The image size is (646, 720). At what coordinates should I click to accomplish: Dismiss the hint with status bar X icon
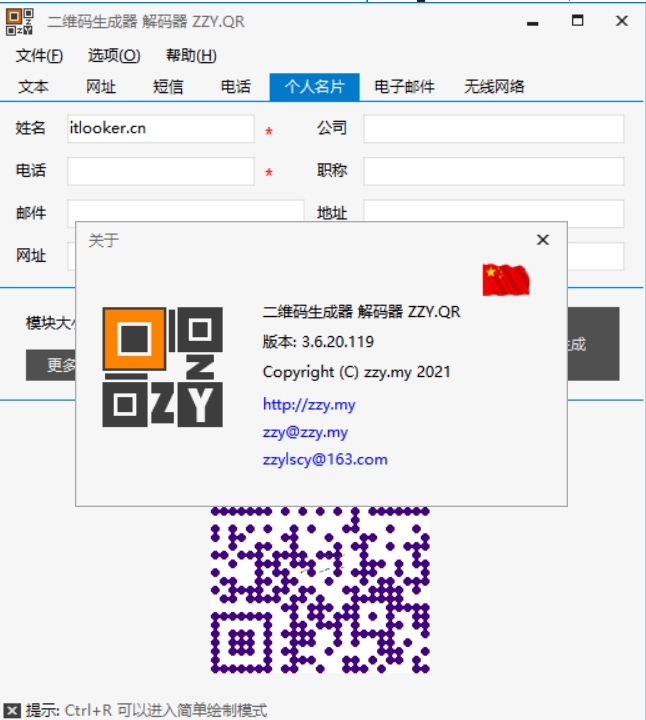coord(12,710)
